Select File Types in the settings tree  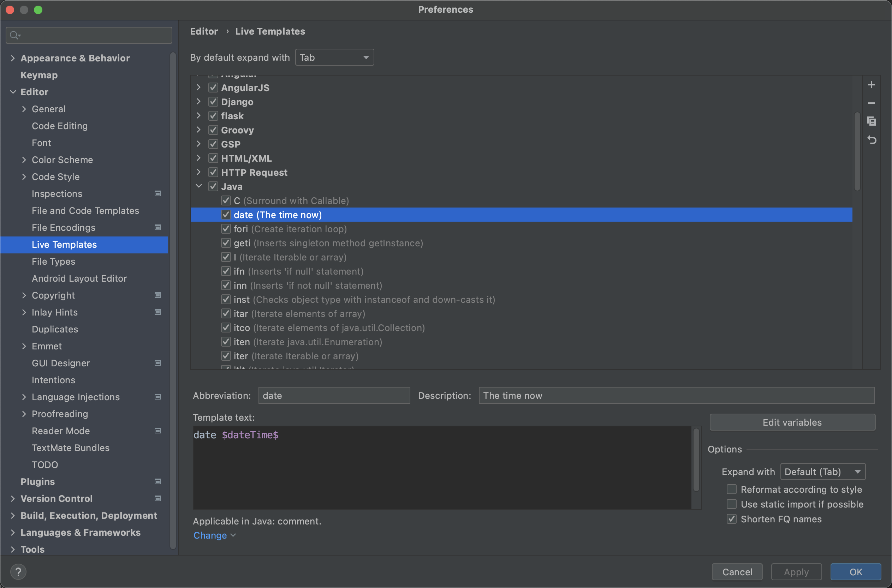point(53,262)
